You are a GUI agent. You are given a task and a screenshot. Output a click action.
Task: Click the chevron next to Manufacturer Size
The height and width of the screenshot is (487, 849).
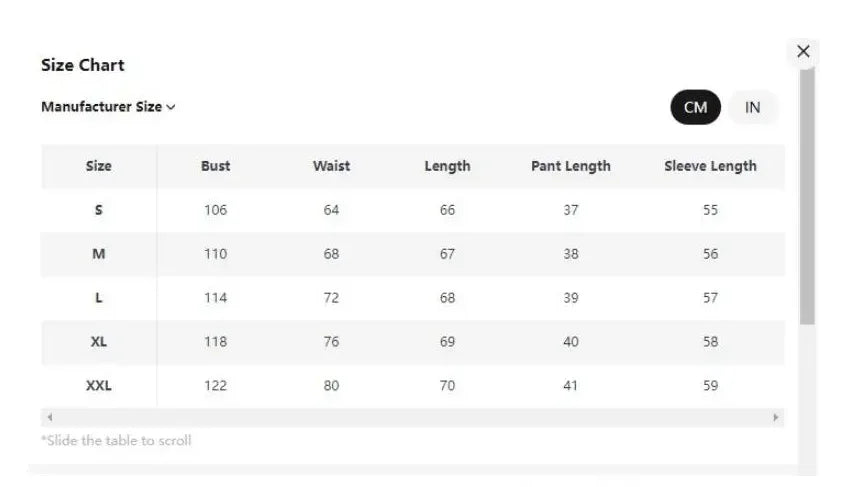tap(171, 108)
